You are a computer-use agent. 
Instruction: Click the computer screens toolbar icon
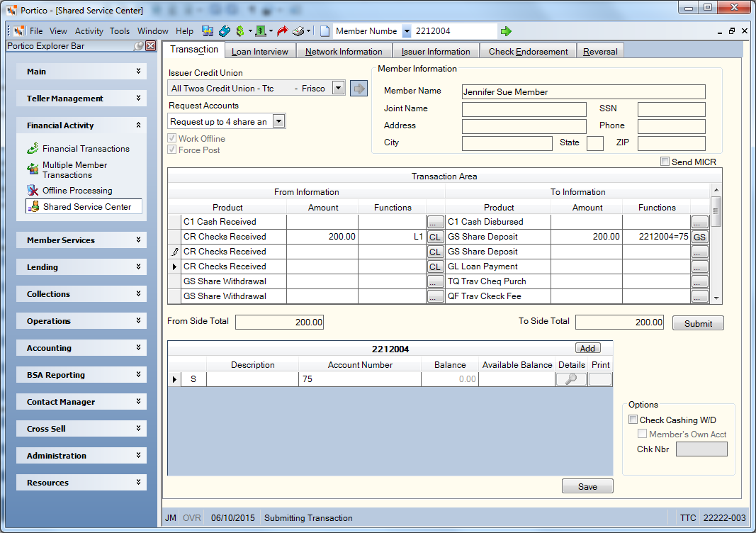[208, 31]
